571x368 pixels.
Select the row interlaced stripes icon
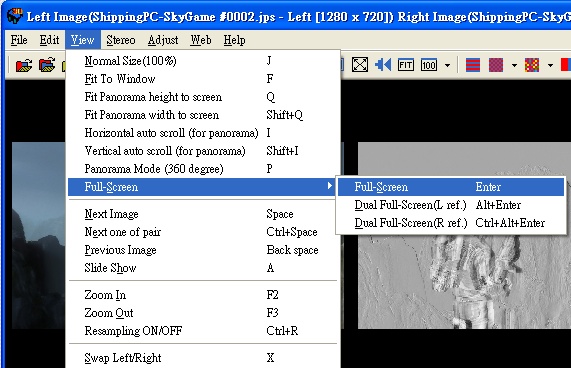point(473,65)
